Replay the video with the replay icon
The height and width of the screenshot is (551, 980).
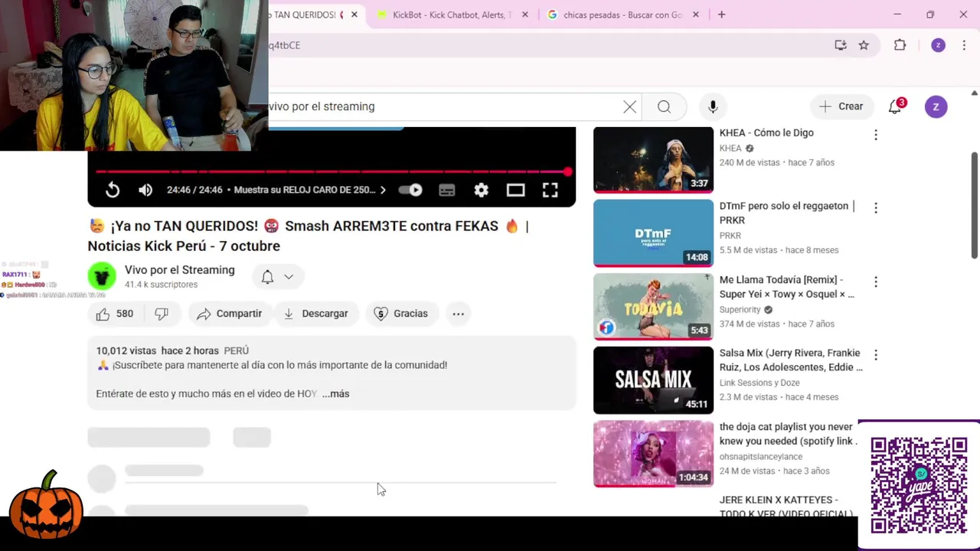click(x=113, y=191)
